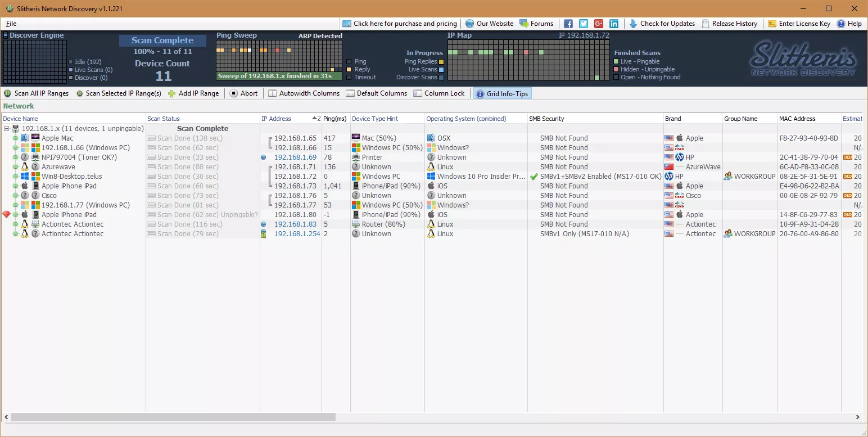This screenshot has height=437, width=868.
Task: Click the green checkmark in SMB Security column
Action: (534, 177)
